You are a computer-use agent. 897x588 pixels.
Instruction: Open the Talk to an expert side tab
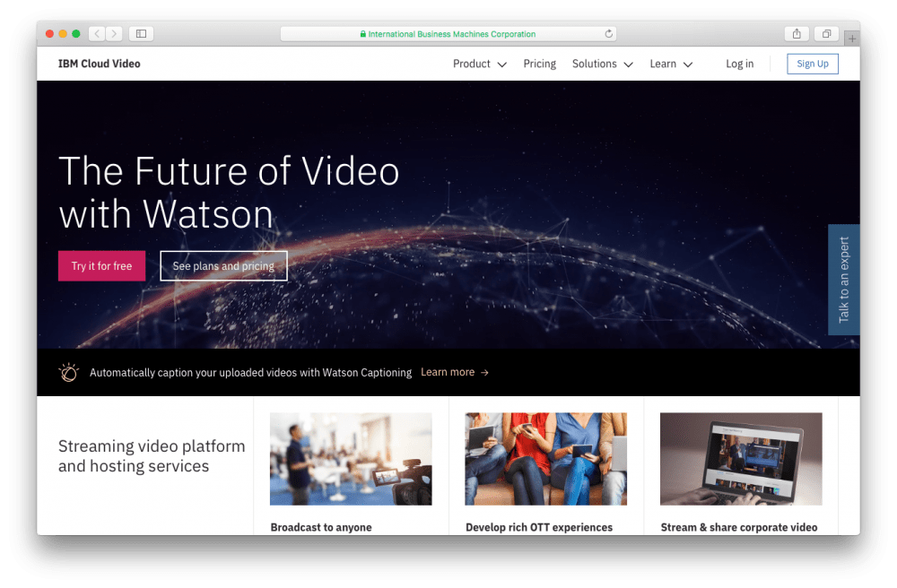[843, 279]
